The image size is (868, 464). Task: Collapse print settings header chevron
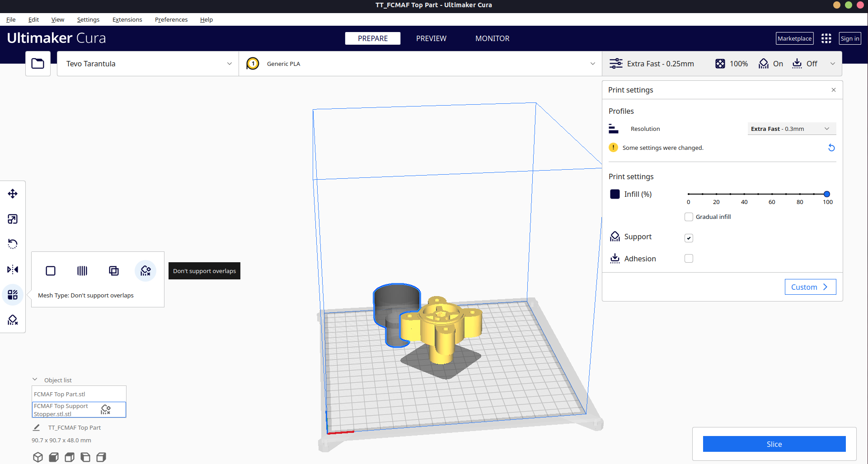[833, 64]
